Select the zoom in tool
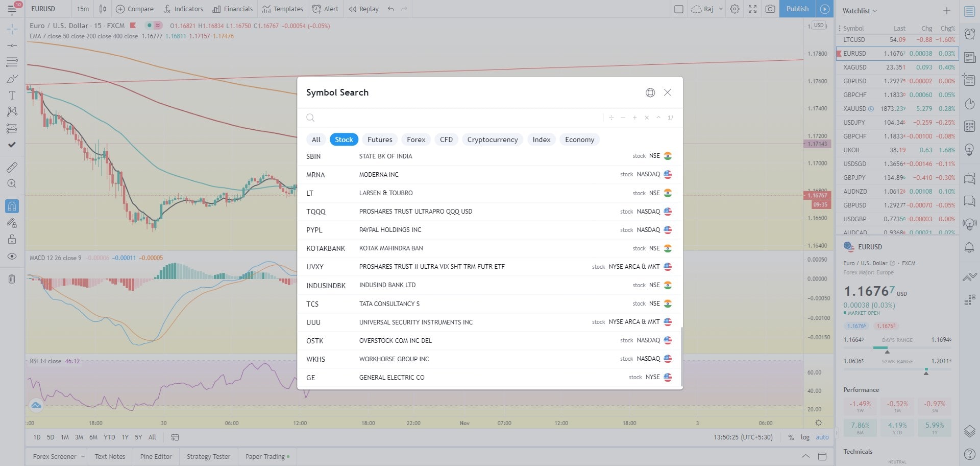 click(12, 183)
